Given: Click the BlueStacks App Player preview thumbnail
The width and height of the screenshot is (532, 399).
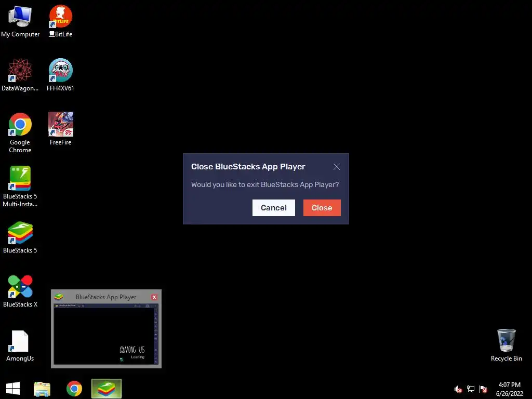Looking at the screenshot, I should (x=106, y=334).
